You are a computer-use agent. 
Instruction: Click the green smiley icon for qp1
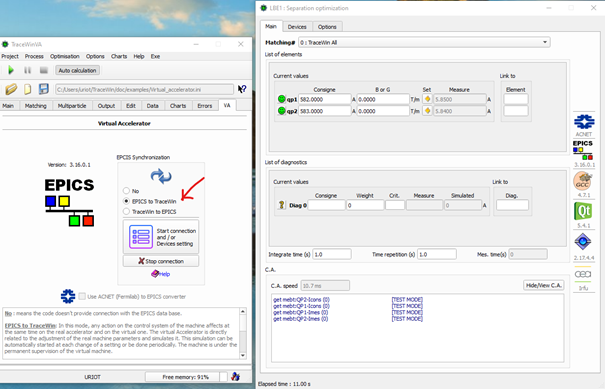282,99
